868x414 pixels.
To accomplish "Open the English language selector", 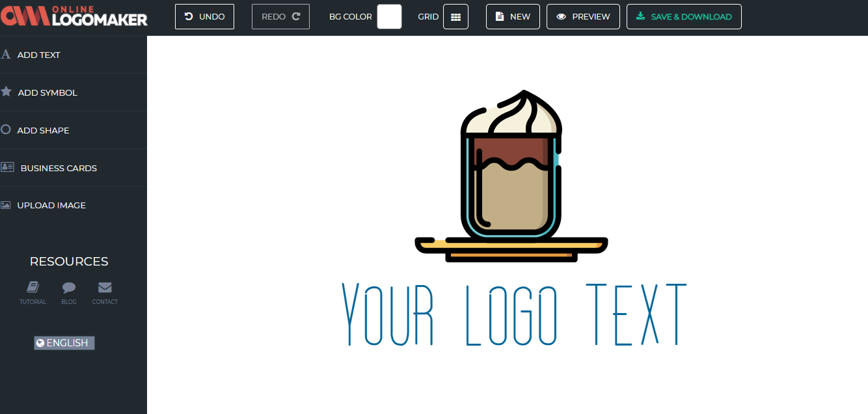I will pyautogui.click(x=64, y=342).
